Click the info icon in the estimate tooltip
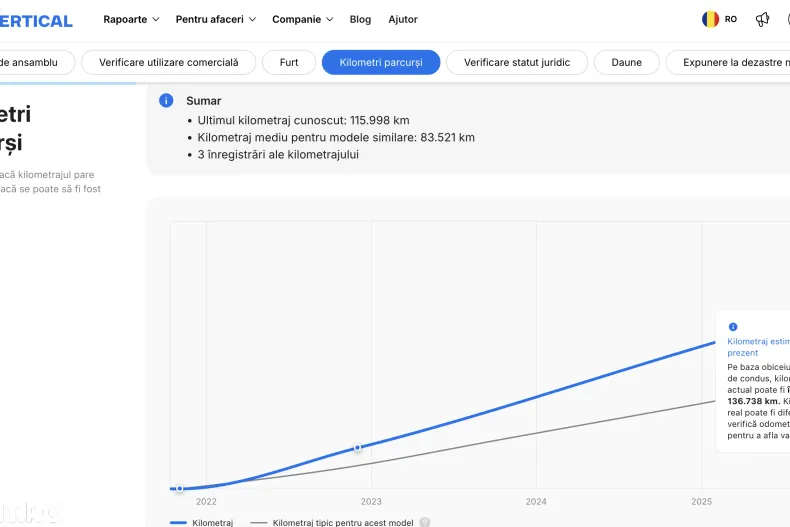Image resolution: width=790 pixels, height=527 pixels. click(733, 327)
